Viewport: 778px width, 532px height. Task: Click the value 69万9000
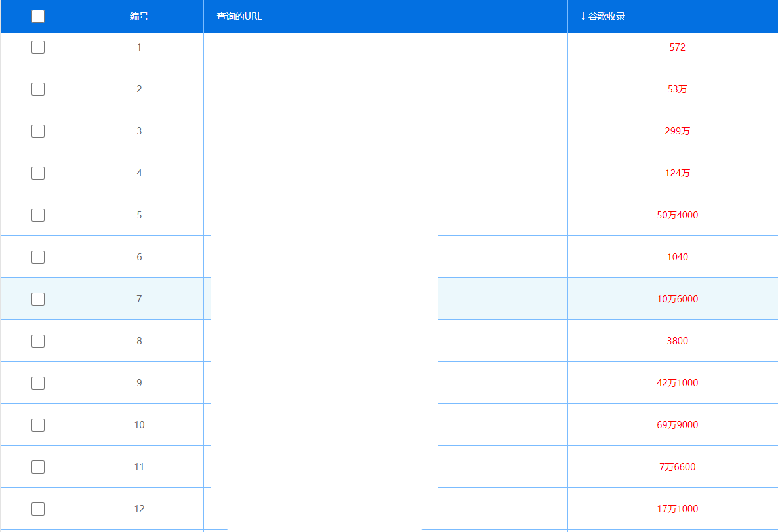point(677,425)
